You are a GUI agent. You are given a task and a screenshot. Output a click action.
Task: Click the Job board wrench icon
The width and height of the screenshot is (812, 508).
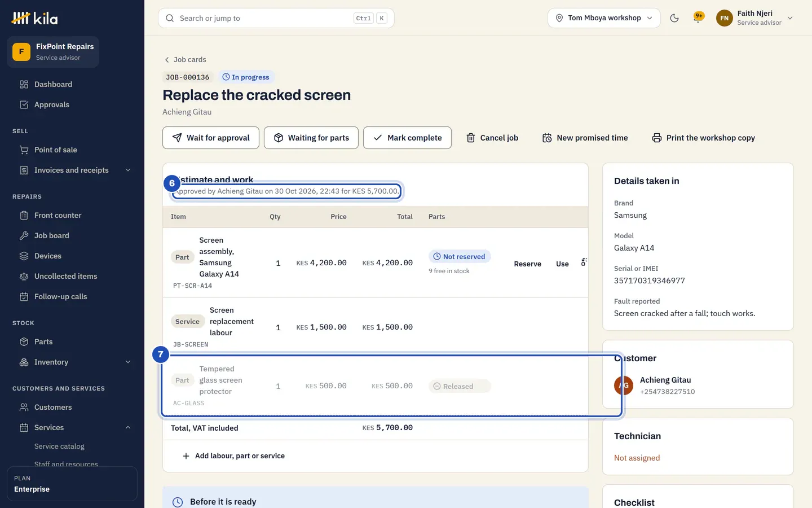pyautogui.click(x=24, y=235)
